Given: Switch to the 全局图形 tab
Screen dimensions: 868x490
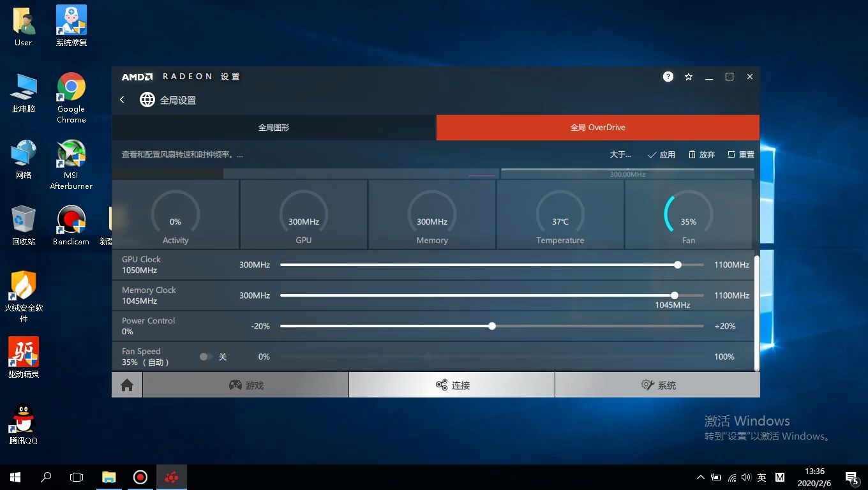Looking at the screenshot, I should tap(274, 128).
